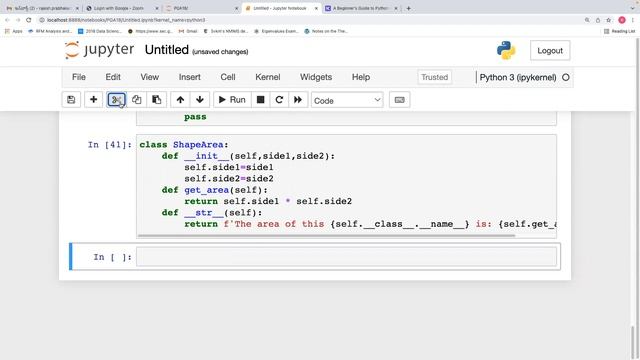
Task: Save the notebook with the floppy disk icon
Action: 71,100
